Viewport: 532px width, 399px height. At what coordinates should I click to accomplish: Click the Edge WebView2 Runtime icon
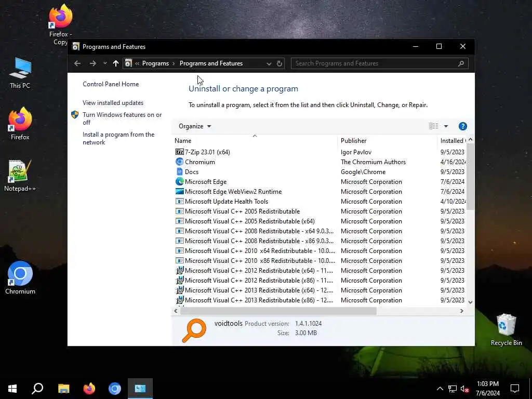coord(179,191)
